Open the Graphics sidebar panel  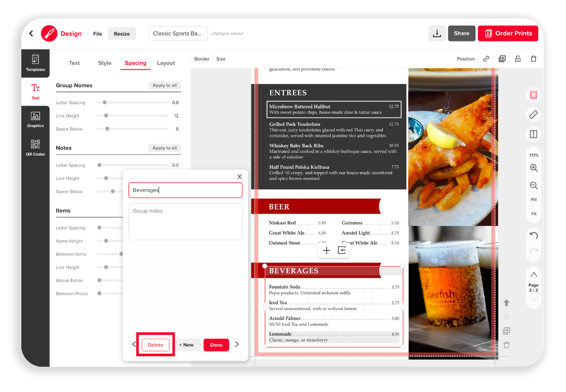pyautogui.click(x=35, y=119)
